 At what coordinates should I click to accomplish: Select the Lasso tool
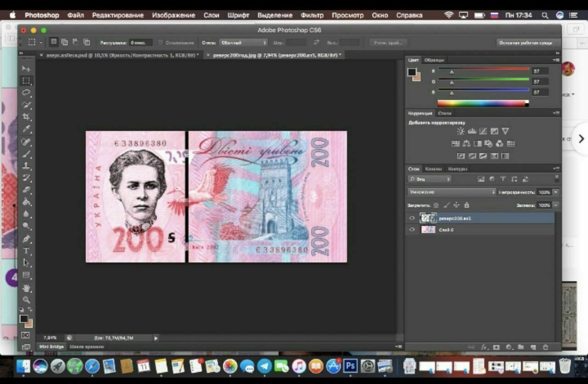(x=26, y=92)
